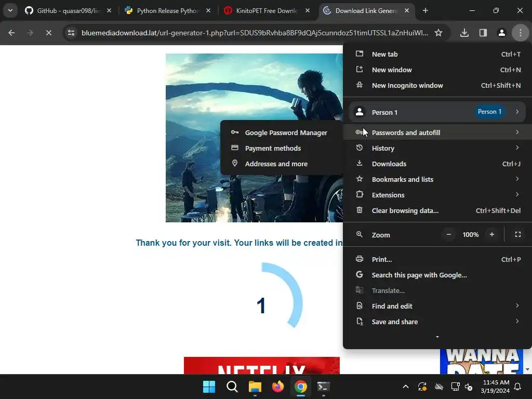Open Firefox from the taskbar

coord(278,387)
